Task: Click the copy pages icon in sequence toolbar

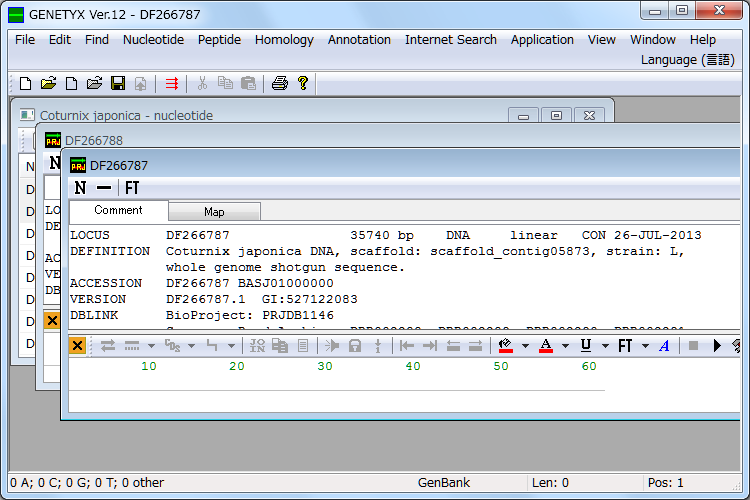Action: click(x=280, y=345)
